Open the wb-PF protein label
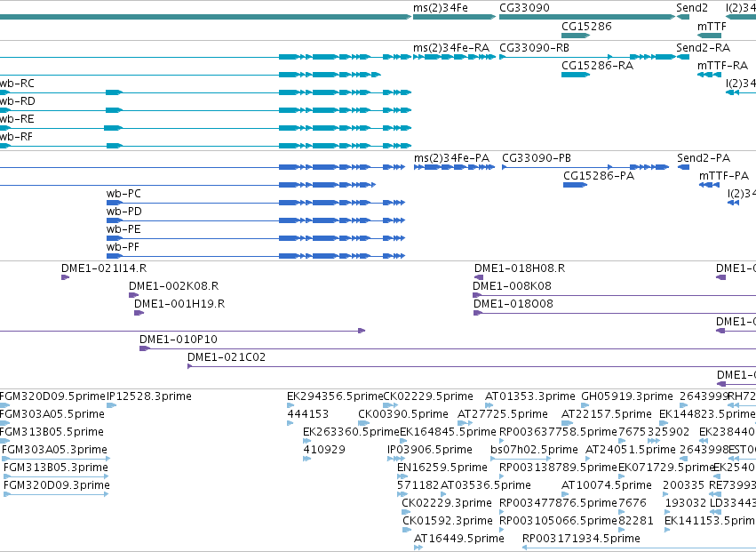Screen dimensions: 756x552 tap(123, 247)
